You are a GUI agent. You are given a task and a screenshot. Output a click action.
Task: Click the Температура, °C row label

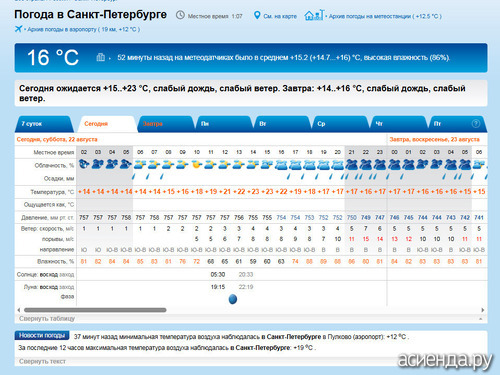pyautogui.click(x=52, y=192)
